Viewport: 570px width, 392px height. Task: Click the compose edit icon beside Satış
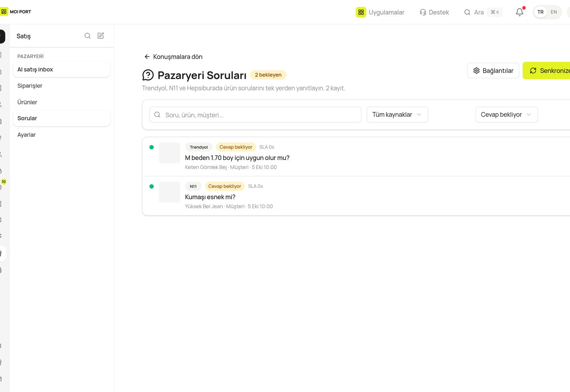tap(101, 36)
